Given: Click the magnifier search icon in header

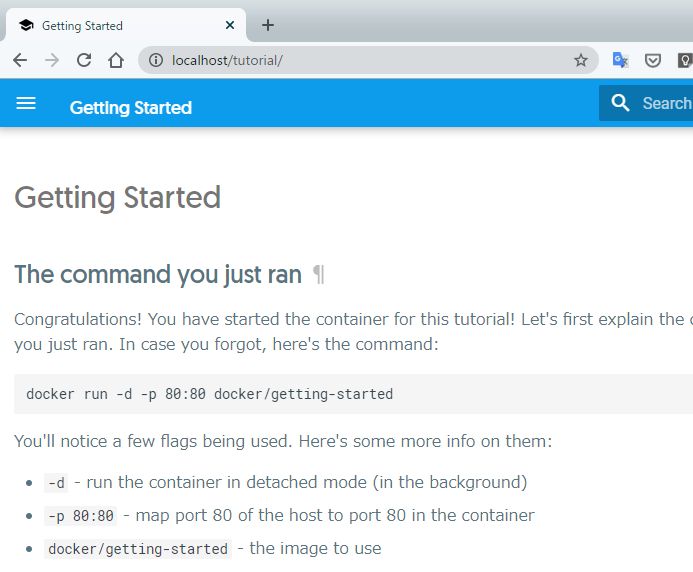Looking at the screenshot, I should (620, 103).
